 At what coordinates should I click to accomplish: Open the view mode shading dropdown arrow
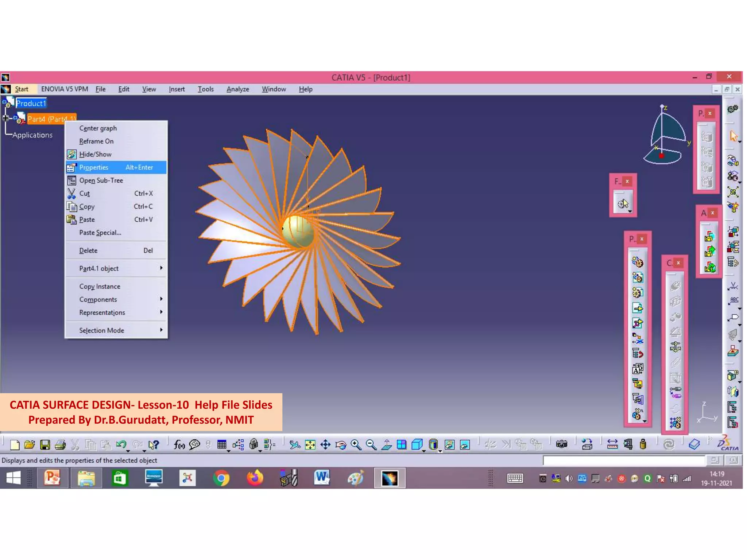[440, 451]
